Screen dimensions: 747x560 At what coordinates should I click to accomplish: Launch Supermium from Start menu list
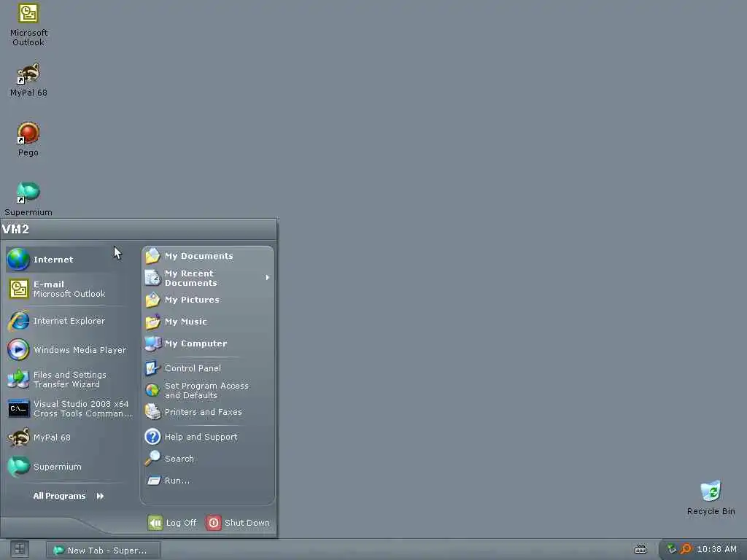pos(70,467)
